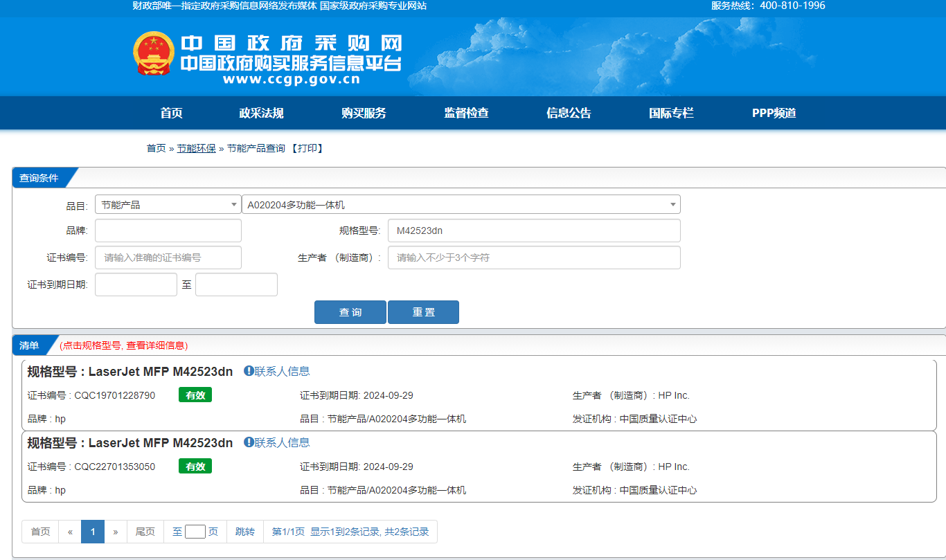Viewport: 946px width, 560px height.
Task: Click the www.ccgp.gov.cn site address
Action: tap(292, 80)
